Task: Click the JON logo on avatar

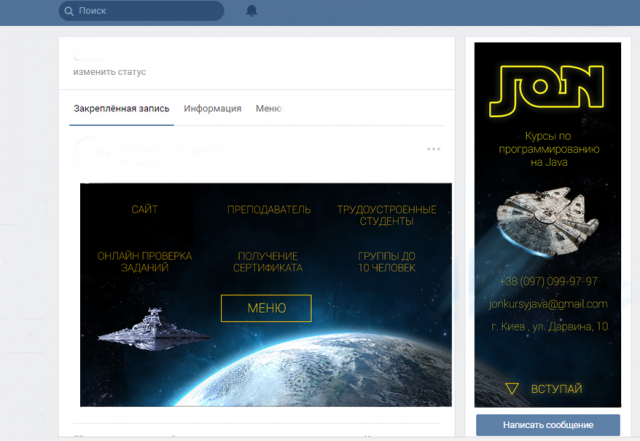Action: tap(547, 91)
